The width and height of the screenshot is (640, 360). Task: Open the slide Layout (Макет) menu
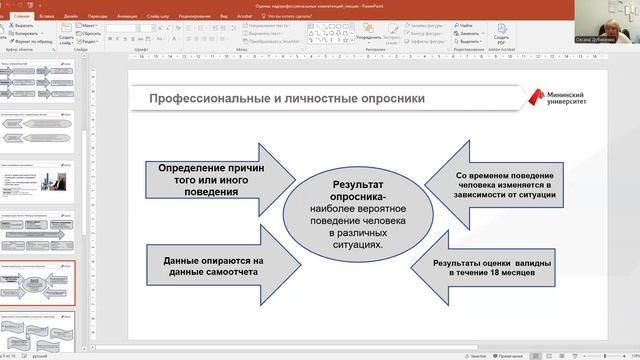tap(87, 26)
